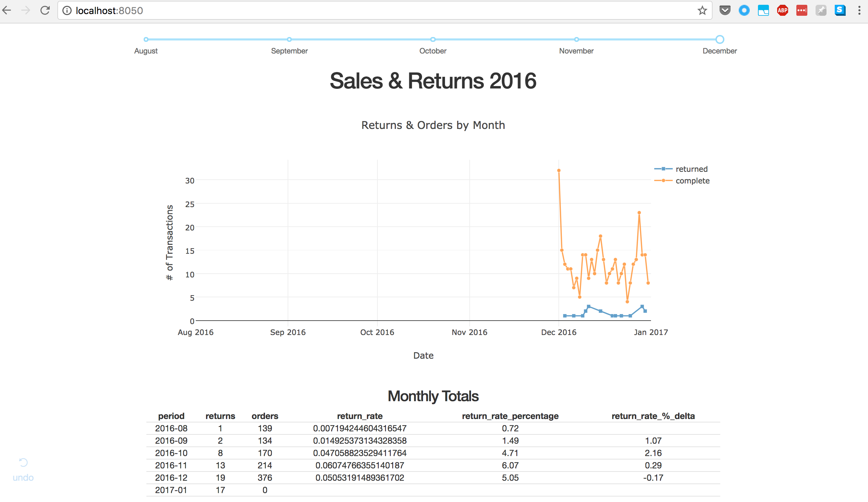
Task: Click the AdBlock Plus extension icon
Action: [x=782, y=10]
